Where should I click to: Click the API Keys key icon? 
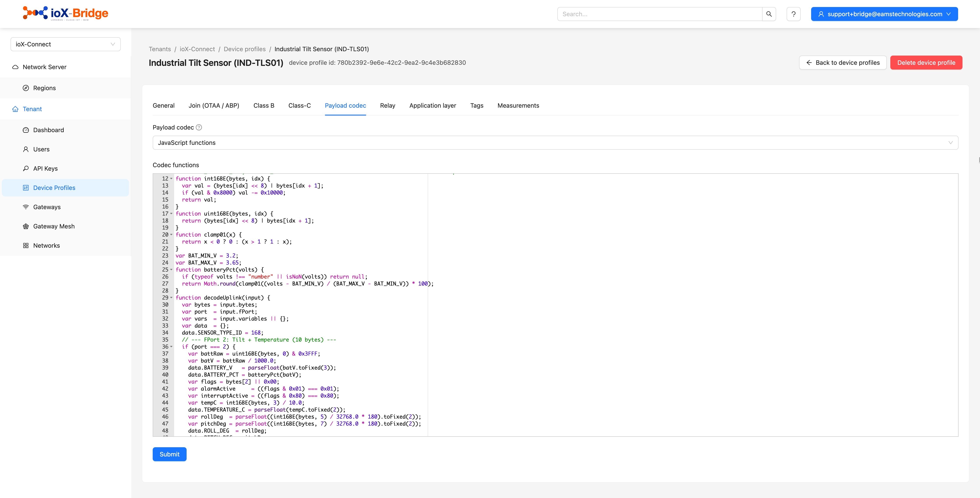[x=26, y=168]
